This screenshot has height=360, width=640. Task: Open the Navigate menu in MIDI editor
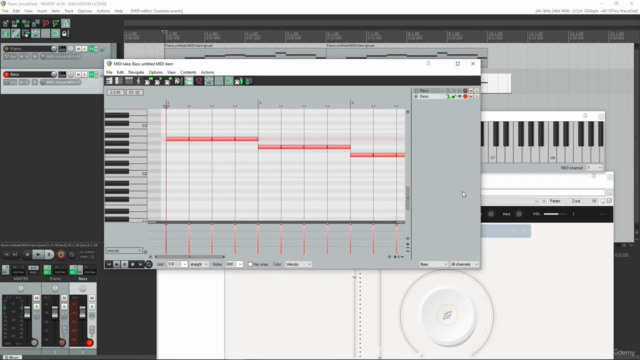tap(136, 72)
